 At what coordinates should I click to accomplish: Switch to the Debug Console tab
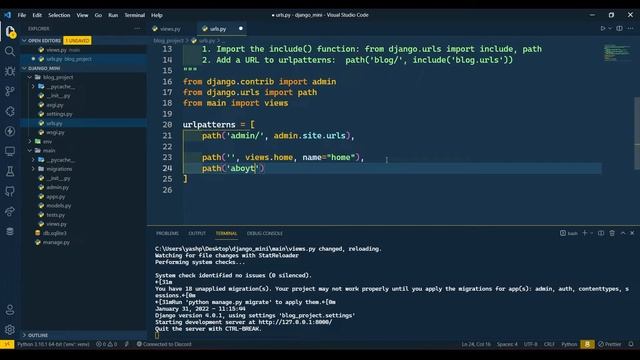265,233
